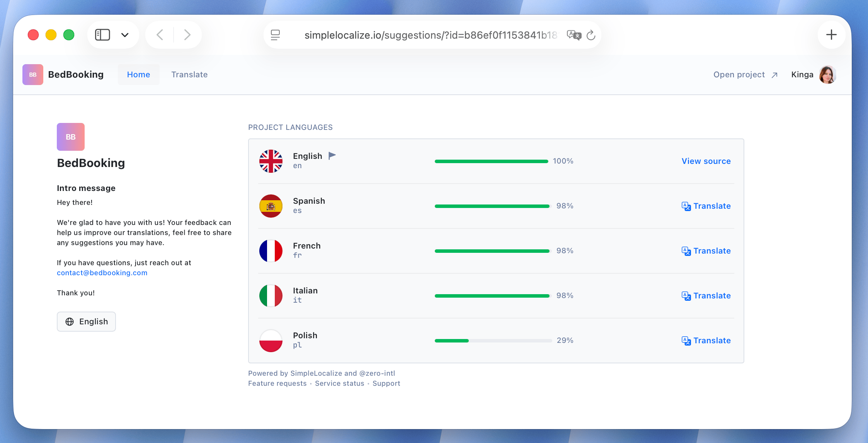Open the Service status footer link

(339, 383)
